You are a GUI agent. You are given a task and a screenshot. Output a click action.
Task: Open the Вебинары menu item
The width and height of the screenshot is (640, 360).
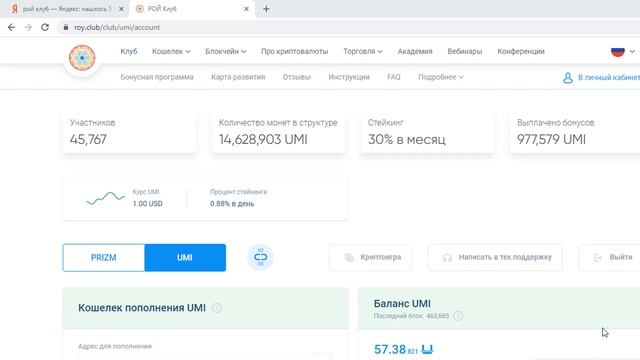464,51
